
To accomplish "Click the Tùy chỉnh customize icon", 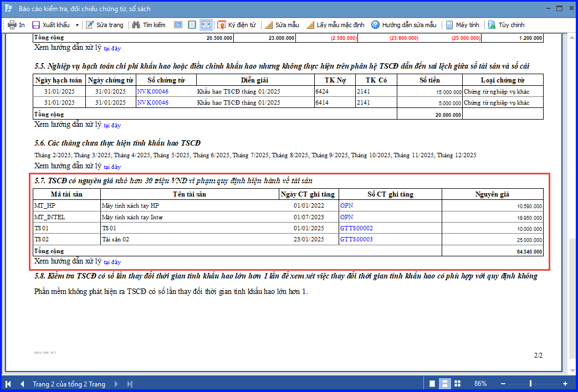I will (x=492, y=25).
